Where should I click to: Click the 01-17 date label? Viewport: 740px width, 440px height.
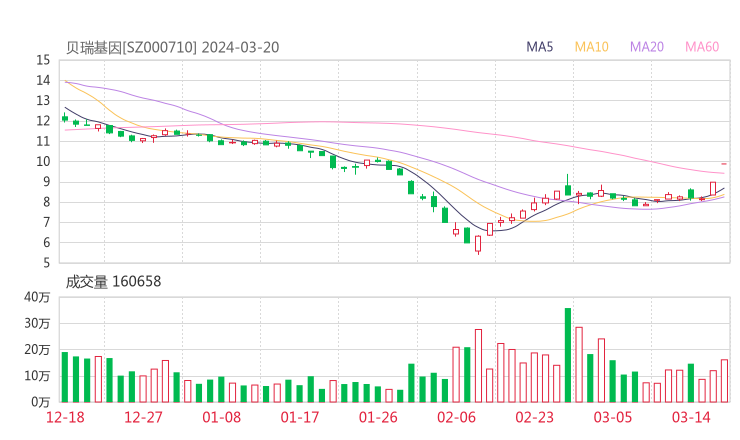[300, 417]
